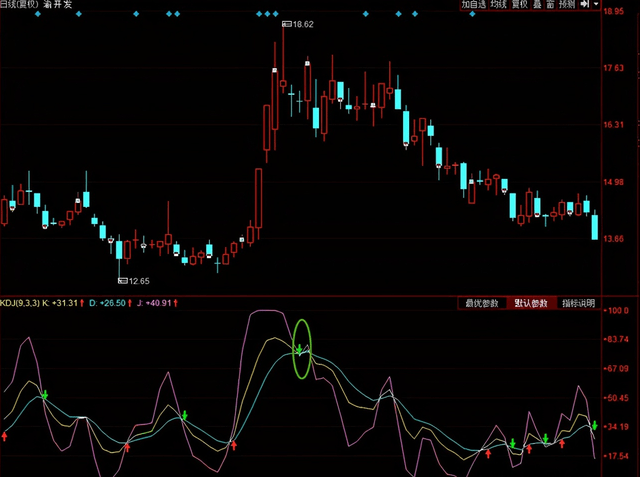Click the 34.19 KDJ axis label
The width and height of the screenshot is (640, 477).
coord(618,427)
